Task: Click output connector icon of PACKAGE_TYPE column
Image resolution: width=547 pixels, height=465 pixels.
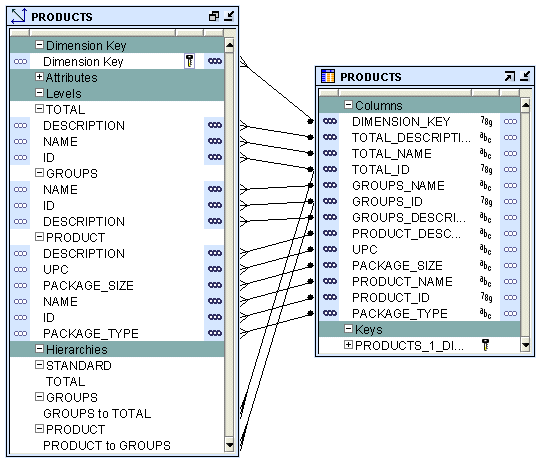Action: tap(510, 313)
